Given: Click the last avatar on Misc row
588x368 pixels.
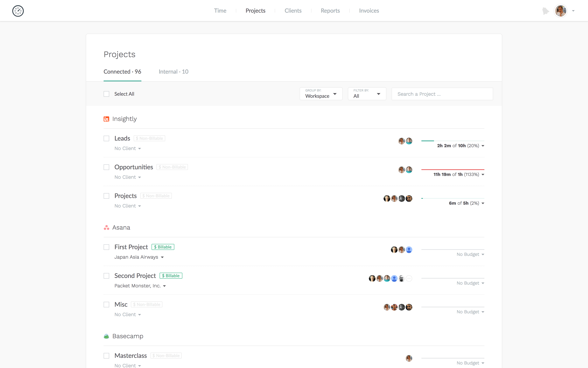Looking at the screenshot, I should (409, 307).
